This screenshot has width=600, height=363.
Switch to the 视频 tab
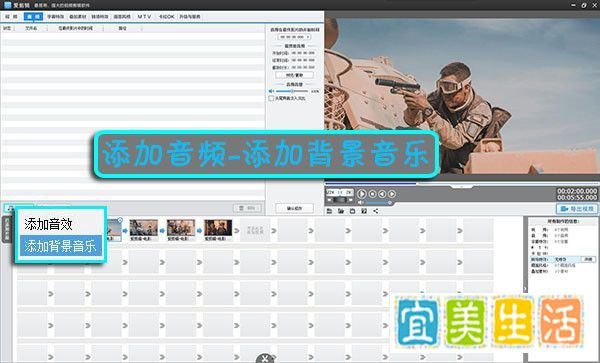point(11,16)
